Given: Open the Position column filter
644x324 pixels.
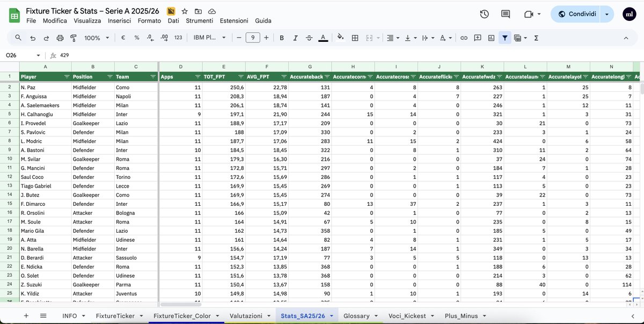Looking at the screenshot, I should 110,76.
